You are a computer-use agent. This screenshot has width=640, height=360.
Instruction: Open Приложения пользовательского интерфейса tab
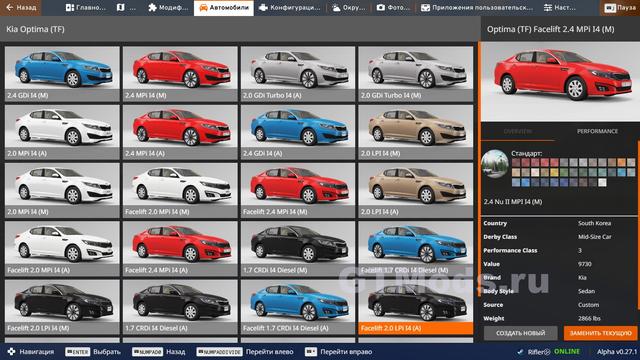tap(477, 7)
